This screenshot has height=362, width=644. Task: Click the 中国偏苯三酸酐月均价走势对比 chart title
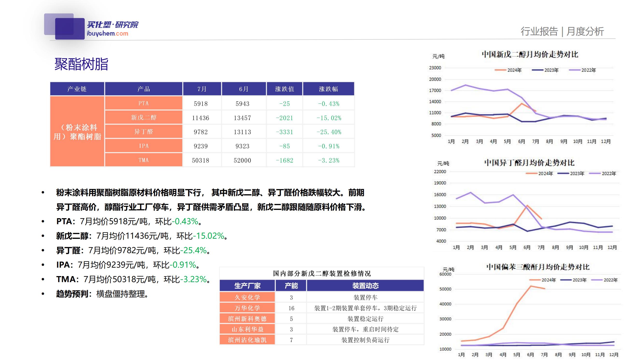tap(538, 267)
